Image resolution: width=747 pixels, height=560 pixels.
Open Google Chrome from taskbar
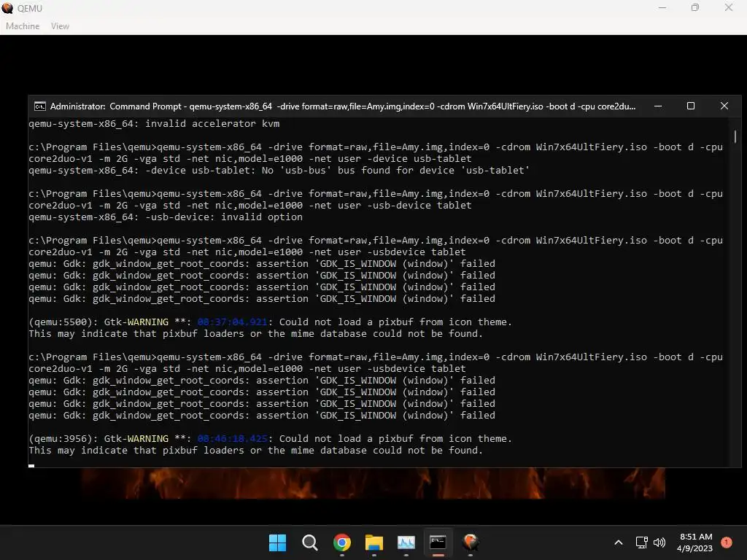click(342, 542)
